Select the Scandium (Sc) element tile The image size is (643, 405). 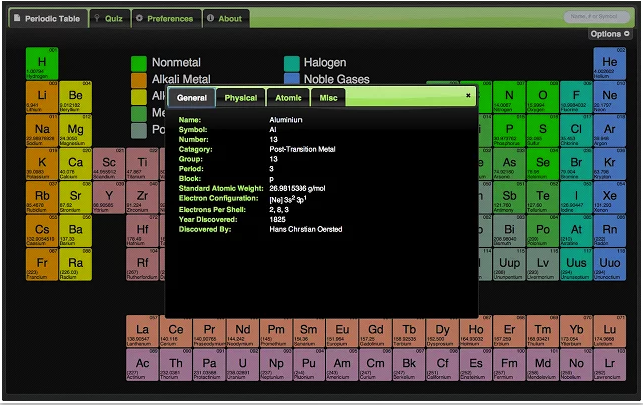[109, 166]
